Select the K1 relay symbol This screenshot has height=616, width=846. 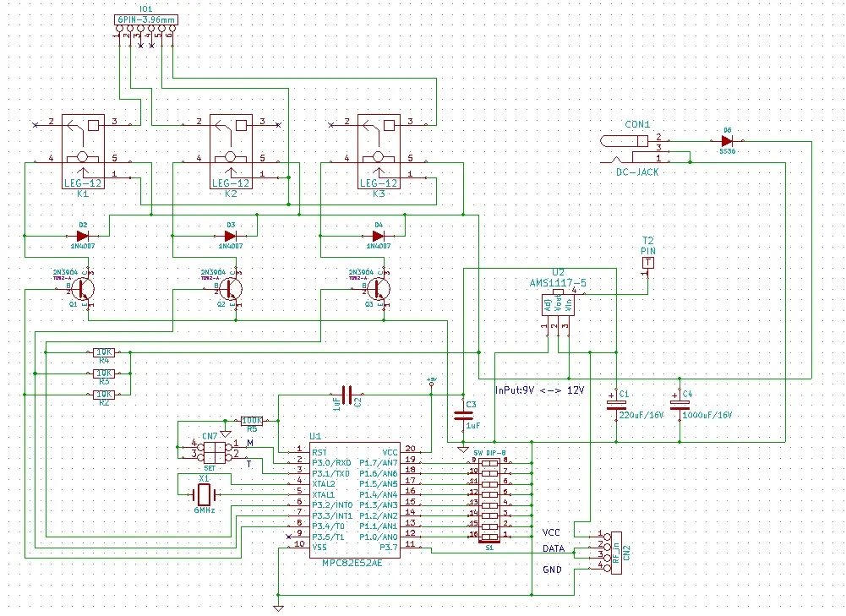point(82,147)
